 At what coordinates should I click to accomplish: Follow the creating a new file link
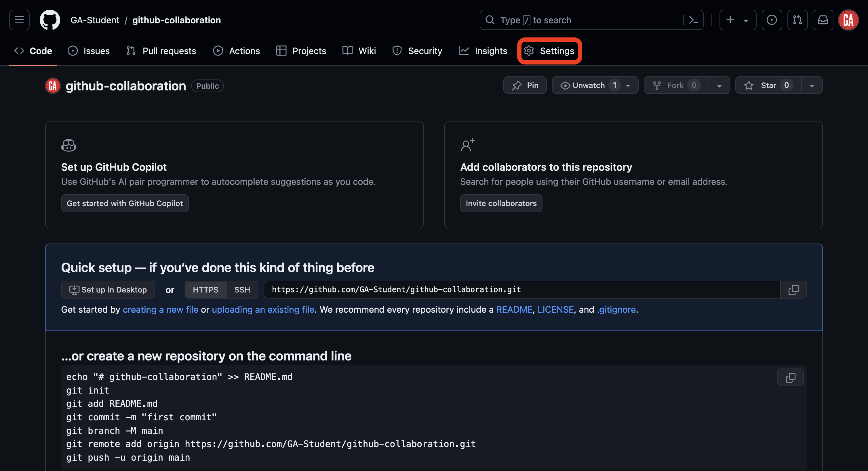tap(160, 309)
